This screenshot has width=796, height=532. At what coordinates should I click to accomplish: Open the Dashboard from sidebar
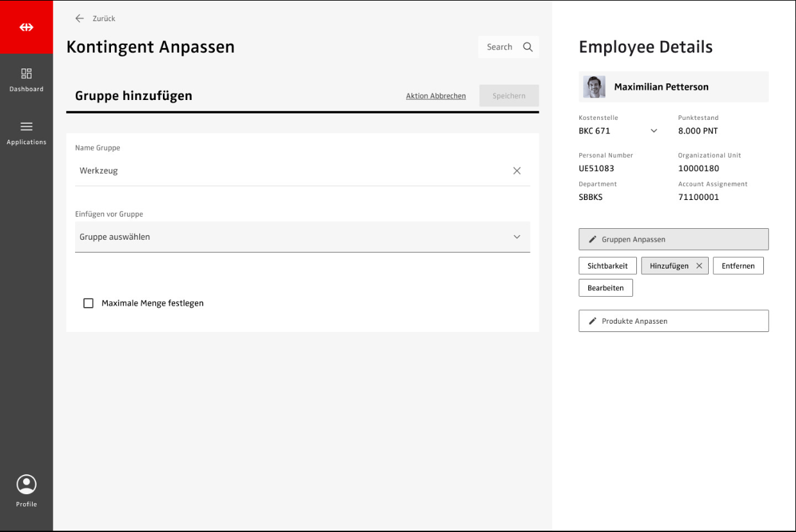click(26, 79)
